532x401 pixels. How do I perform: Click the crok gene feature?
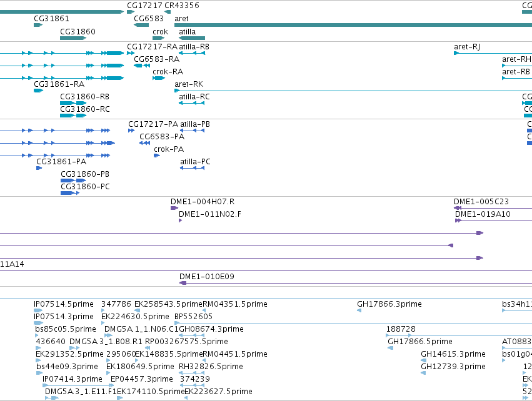tap(158, 38)
